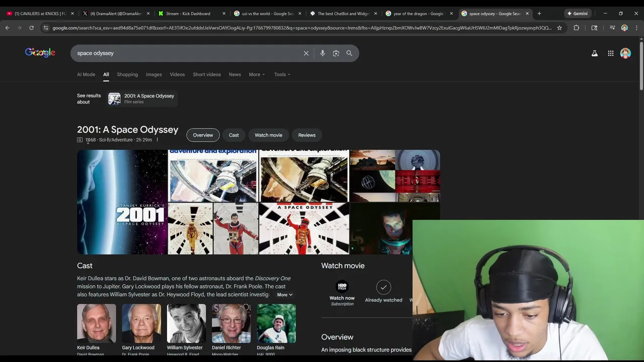Click the Watch movie section heading

[x=343, y=265]
